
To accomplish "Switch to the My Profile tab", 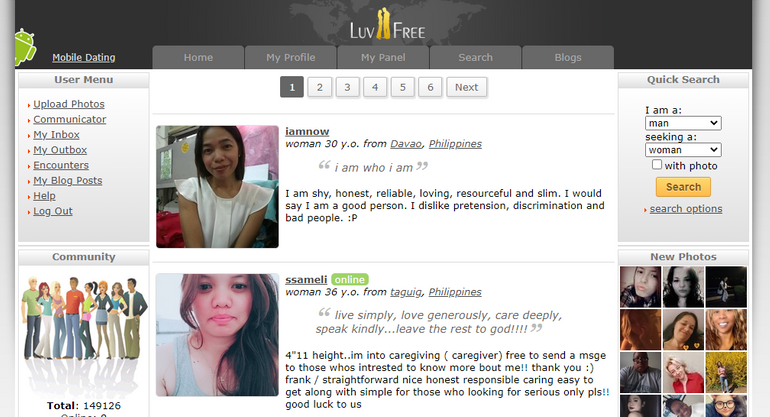I will (x=291, y=57).
